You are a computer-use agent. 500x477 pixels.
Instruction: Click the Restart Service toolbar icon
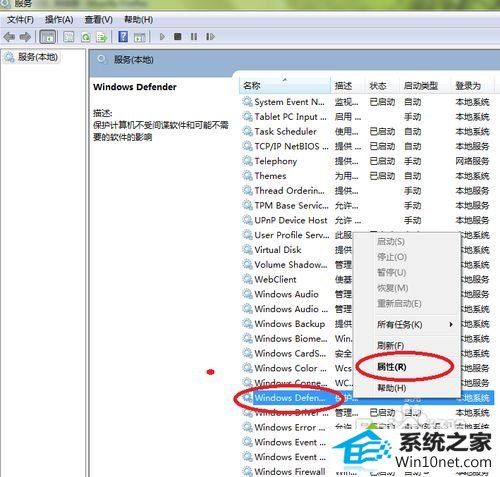tap(210, 36)
